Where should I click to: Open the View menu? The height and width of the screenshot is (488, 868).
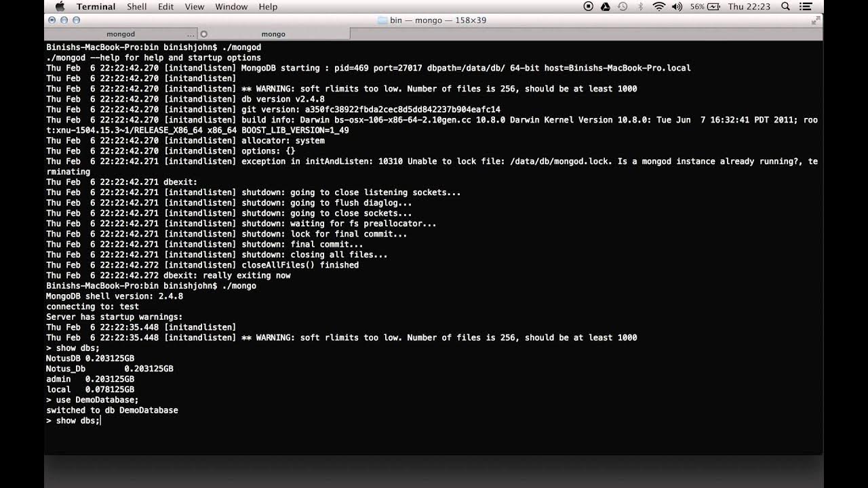click(x=195, y=7)
